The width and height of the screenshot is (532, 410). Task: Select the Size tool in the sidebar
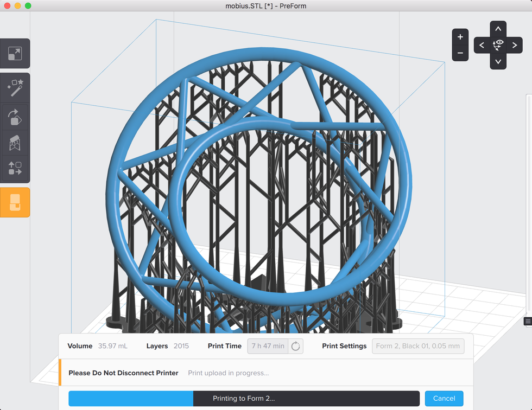15,53
